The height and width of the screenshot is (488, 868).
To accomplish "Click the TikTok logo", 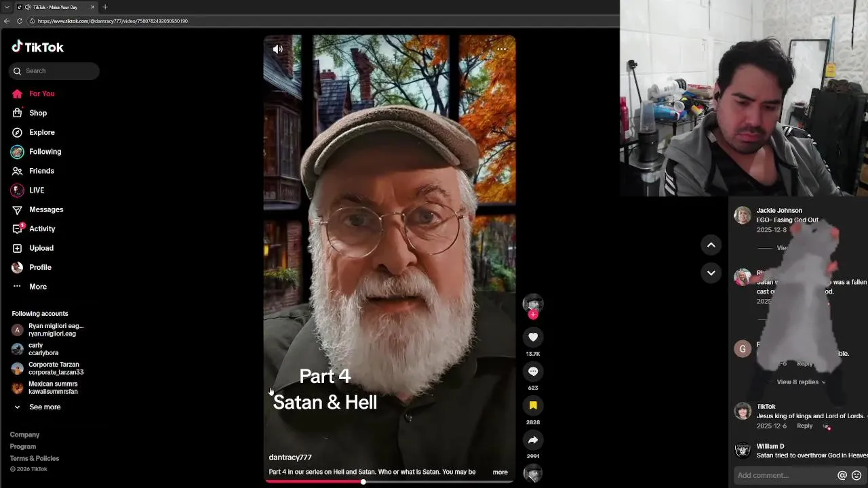I will click(x=37, y=47).
